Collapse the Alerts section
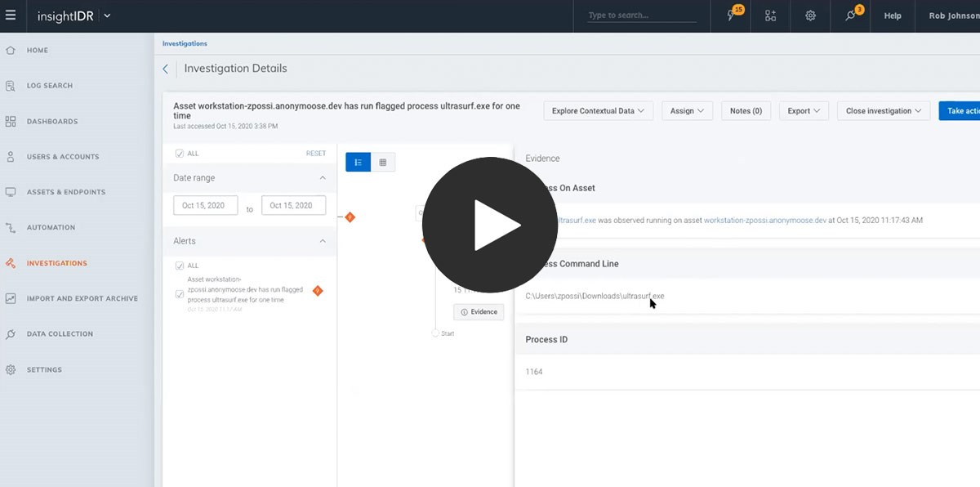 pos(323,241)
